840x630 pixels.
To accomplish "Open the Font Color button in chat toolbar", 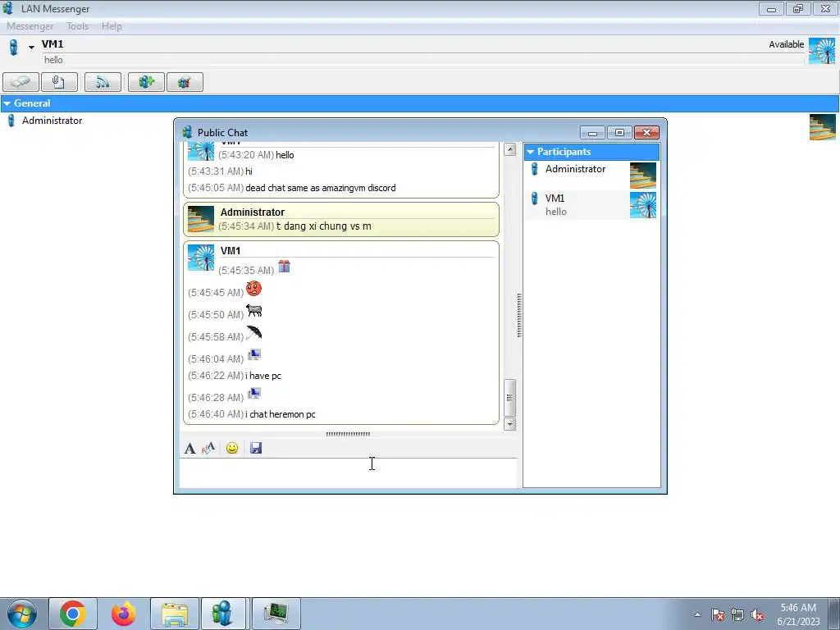I will coord(208,449).
